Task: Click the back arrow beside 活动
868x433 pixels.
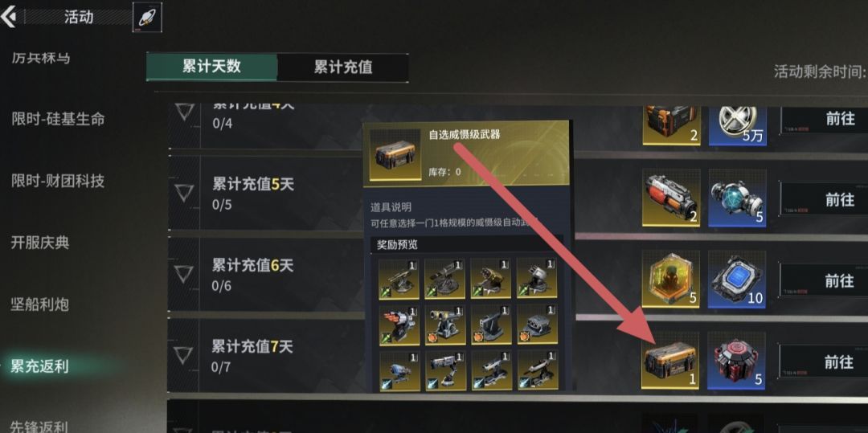Action: pyautogui.click(x=8, y=17)
